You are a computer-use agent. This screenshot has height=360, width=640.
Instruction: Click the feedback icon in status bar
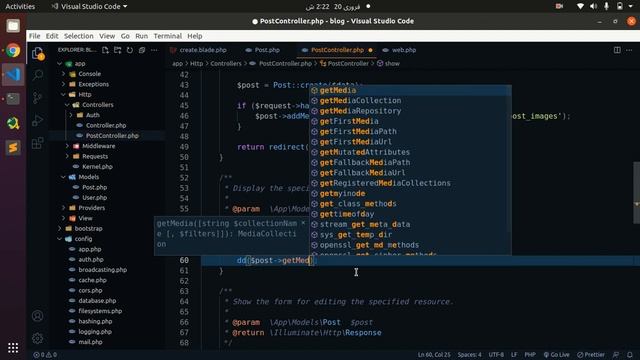[x=616, y=355]
